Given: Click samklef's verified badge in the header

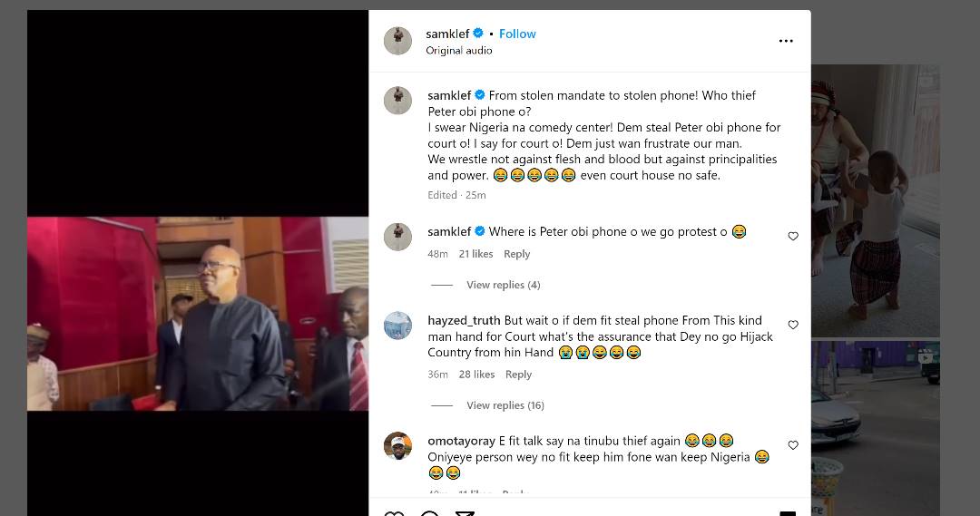Looking at the screenshot, I should 479,34.
